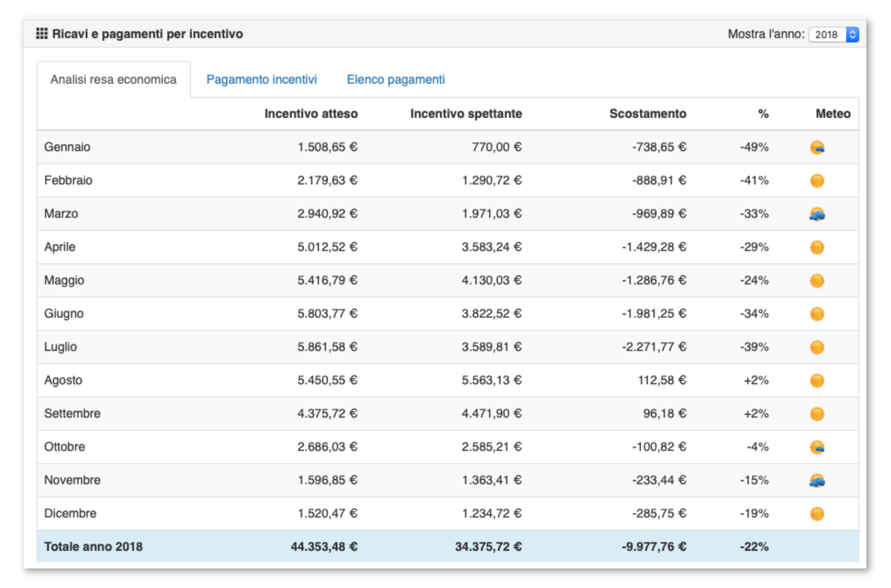
Task: Click the 96,18 € deviation value
Action: coord(665,413)
